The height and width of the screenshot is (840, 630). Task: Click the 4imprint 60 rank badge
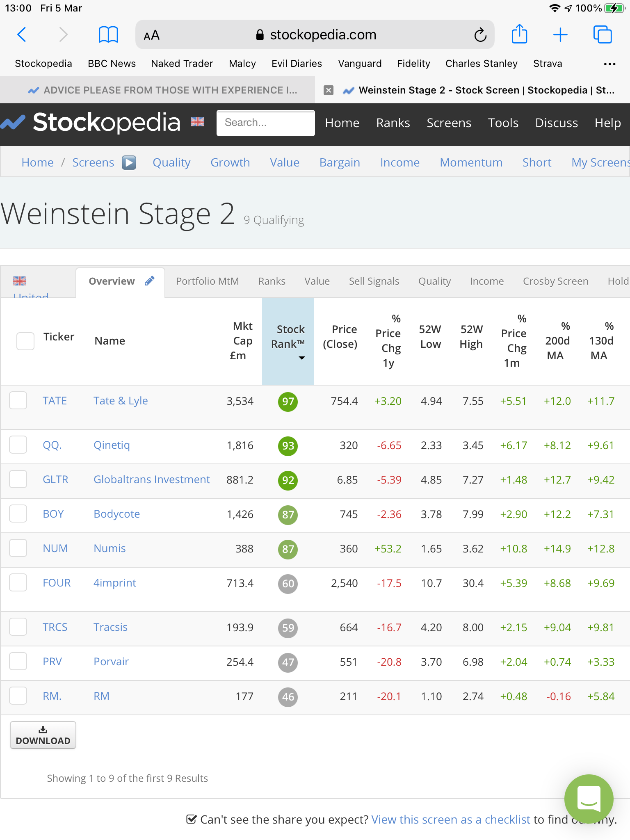(288, 584)
